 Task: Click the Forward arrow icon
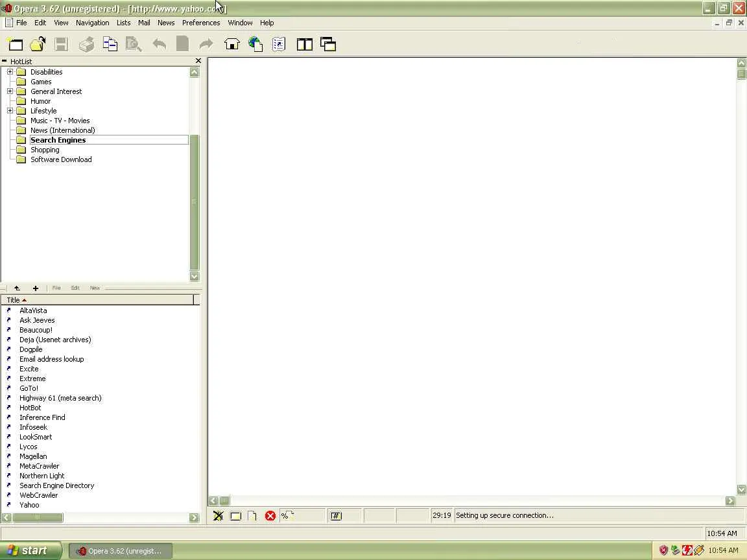pyautogui.click(x=206, y=44)
